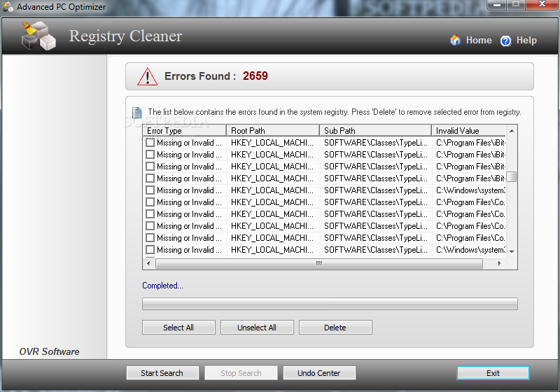Click the red warning triangle icon
Image resolution: width=560 pixels, height=392 pixels.
click(x=147, y=76)
